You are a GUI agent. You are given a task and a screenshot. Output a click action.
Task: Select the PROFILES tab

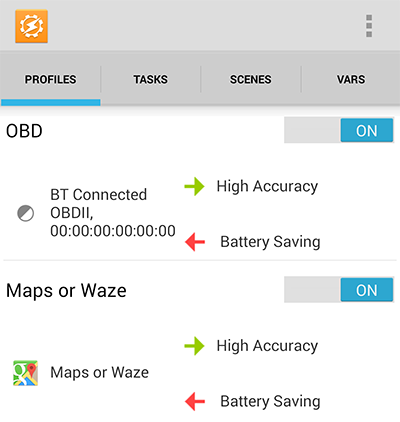50,79
